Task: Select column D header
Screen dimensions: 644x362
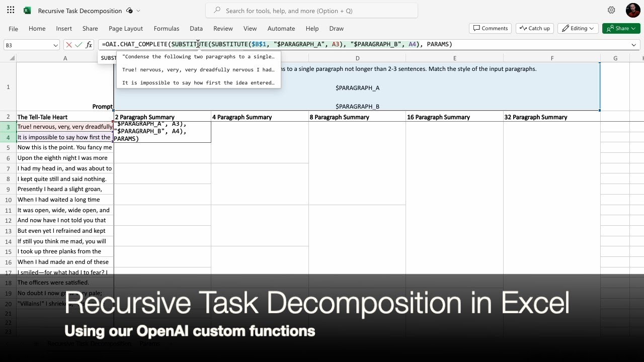Action: (357, 58)
